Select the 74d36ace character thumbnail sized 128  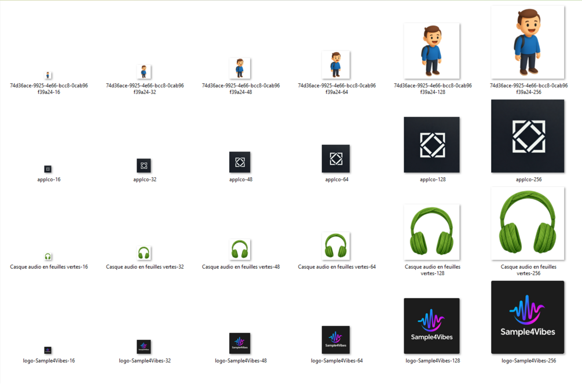point(431,51)
